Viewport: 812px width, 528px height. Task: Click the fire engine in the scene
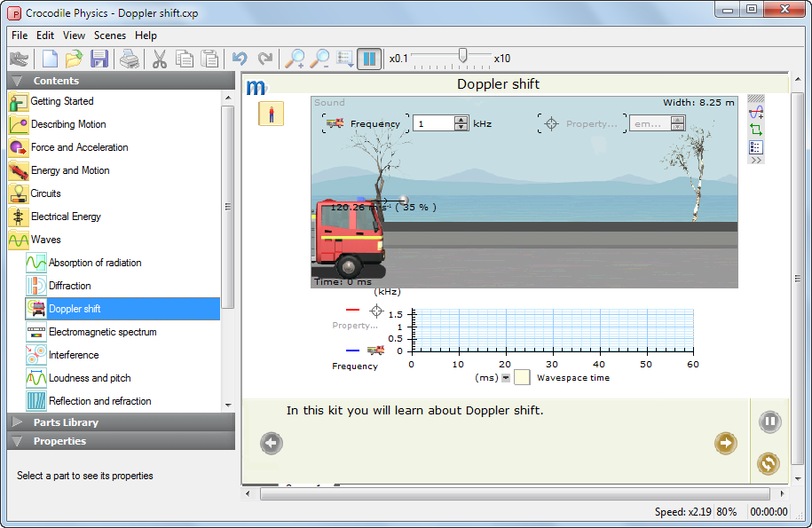click(349, 238)
